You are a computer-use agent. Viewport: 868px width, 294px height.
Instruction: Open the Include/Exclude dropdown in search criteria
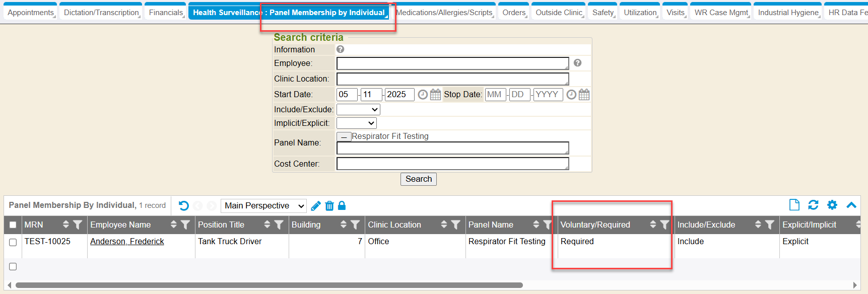(x=358, y=110)
